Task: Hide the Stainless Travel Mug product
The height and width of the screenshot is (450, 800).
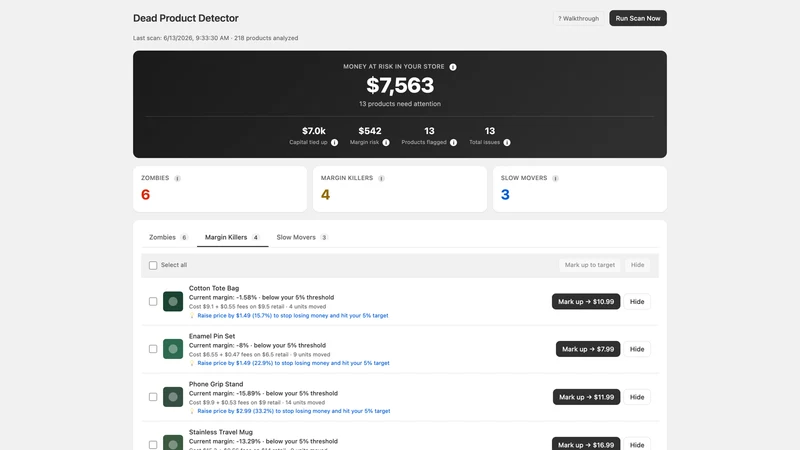Action: click(637, 444)
